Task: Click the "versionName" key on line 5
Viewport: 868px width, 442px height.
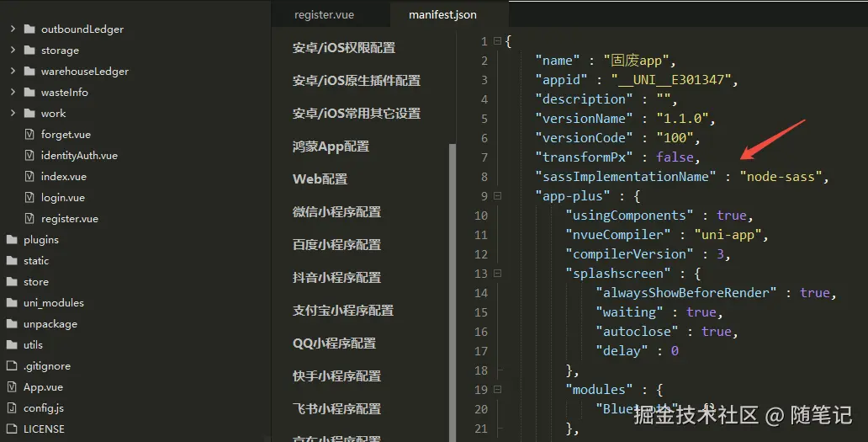Action: pos(584,119)
